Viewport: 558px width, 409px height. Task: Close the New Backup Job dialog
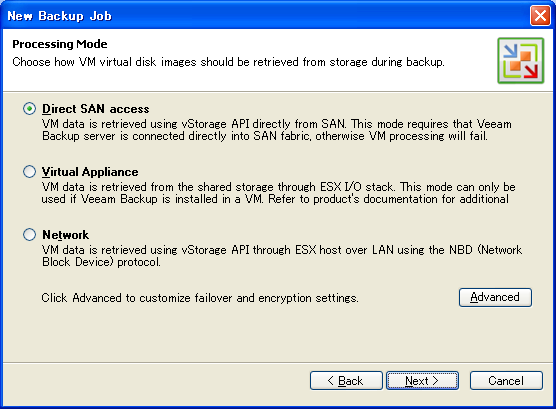(x=540, y=16)
